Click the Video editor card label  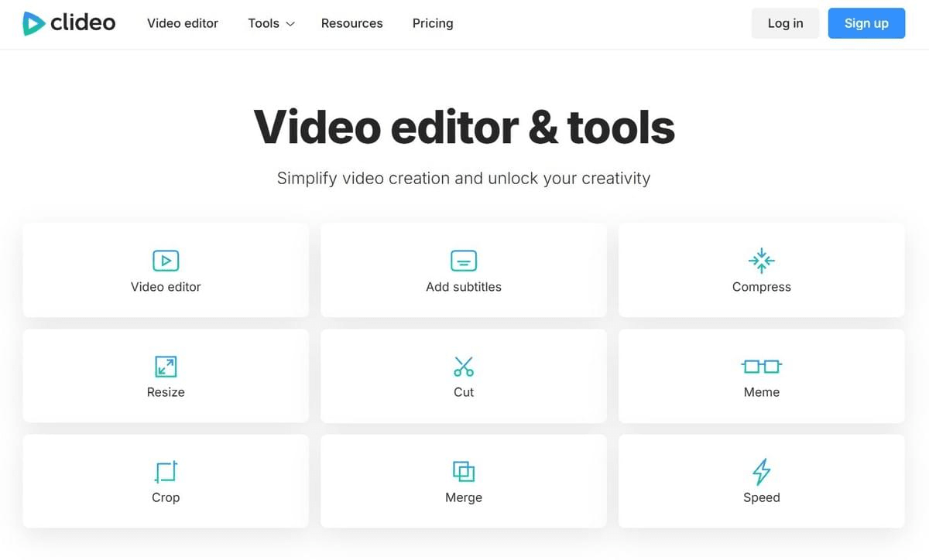click(166, 287)
